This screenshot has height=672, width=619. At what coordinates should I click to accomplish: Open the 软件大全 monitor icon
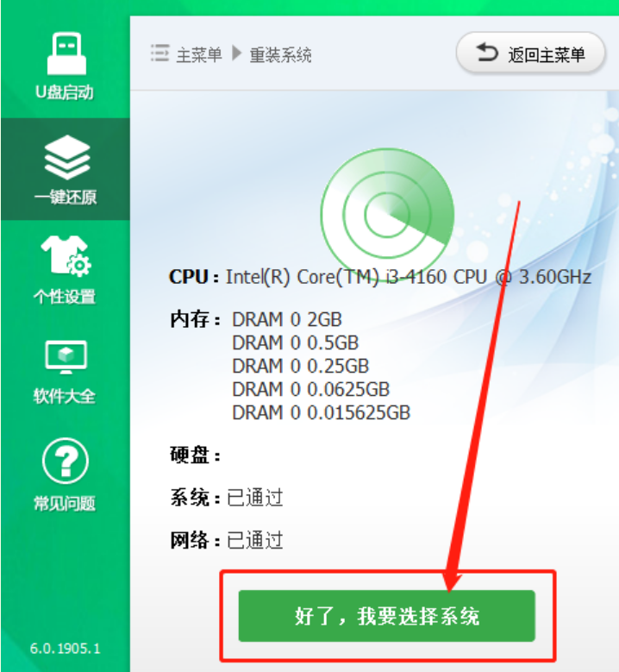click(66, 357)
